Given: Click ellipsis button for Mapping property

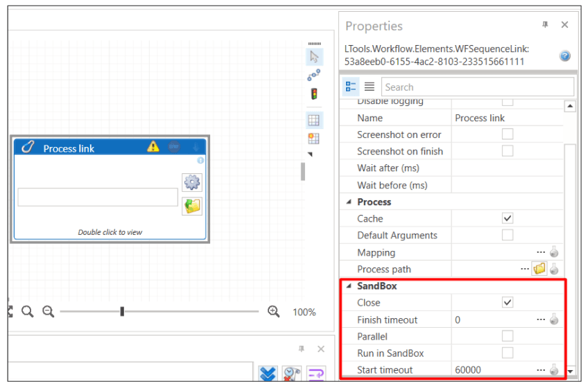Looking at the screenshot, I should [x=541, y=253].
